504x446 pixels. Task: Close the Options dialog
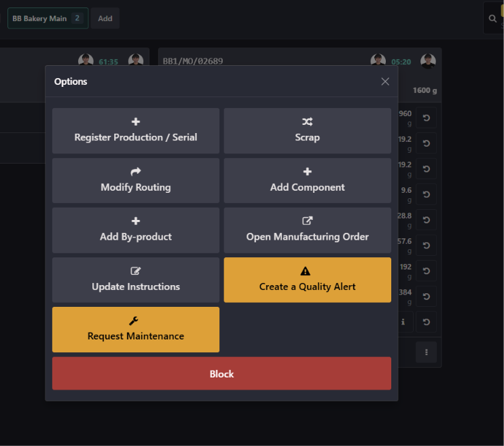tap(385, 81)
